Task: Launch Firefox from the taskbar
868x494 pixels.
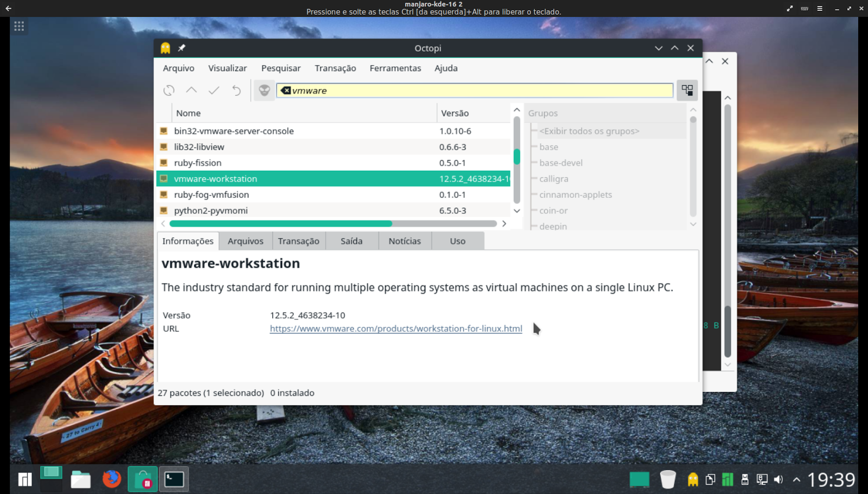Action: (112, 479)
